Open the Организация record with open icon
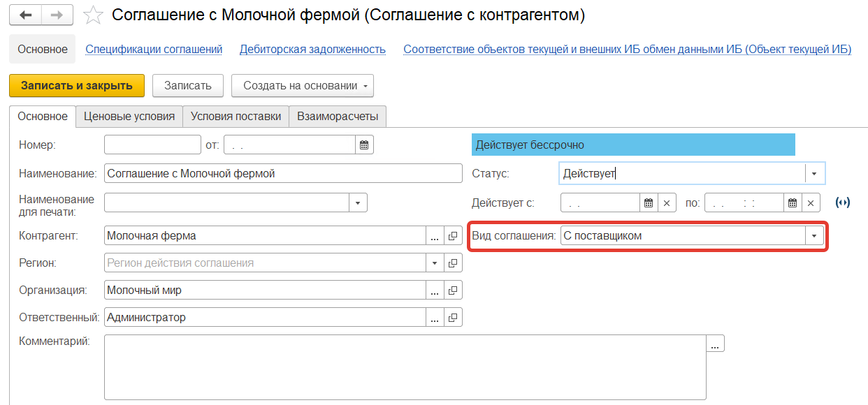Screen dimensions: 868x405 453,290
